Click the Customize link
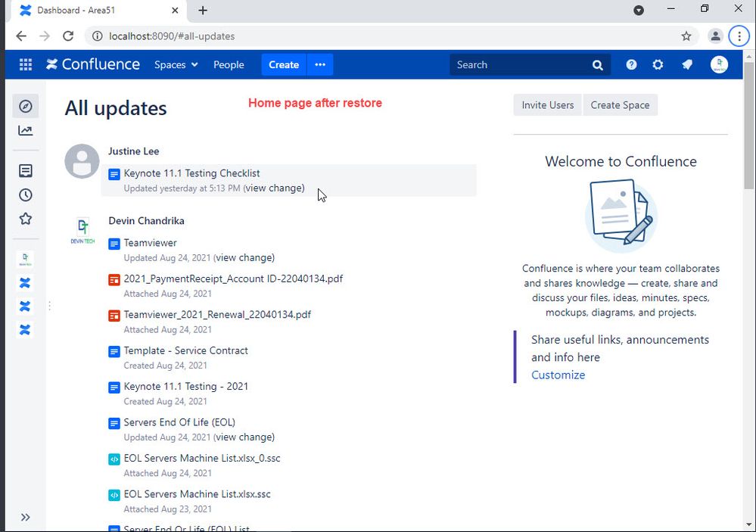The image size is (756, 532). (558, 375)
